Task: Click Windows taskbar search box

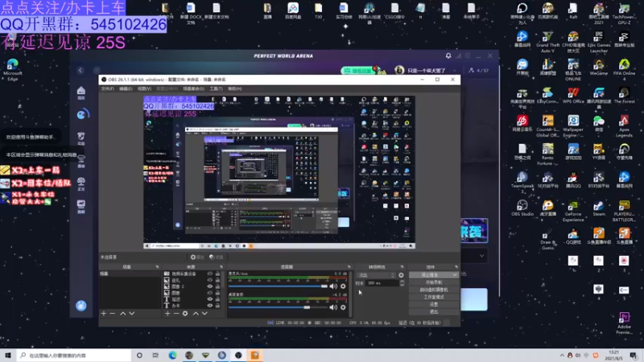Action: pos(74,356)
